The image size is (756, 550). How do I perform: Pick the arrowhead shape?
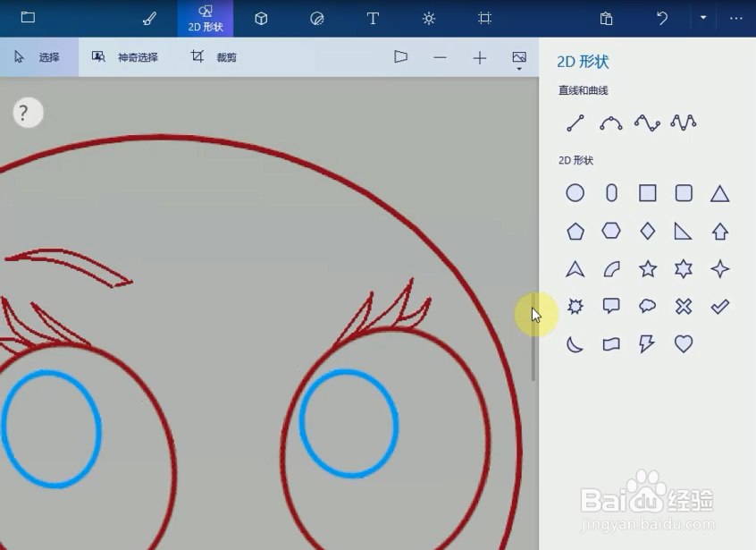coord(575,268)
